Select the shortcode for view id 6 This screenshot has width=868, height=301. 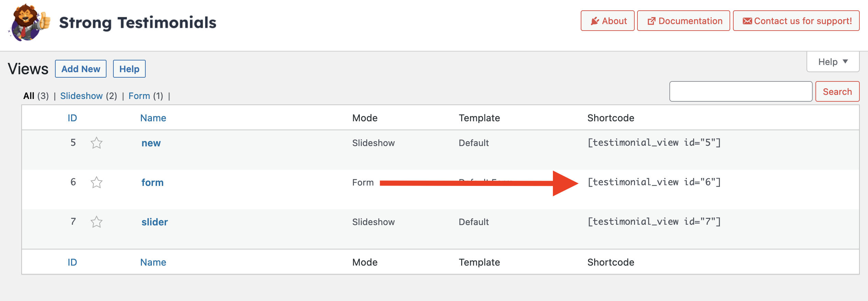[x=654, y=182]
